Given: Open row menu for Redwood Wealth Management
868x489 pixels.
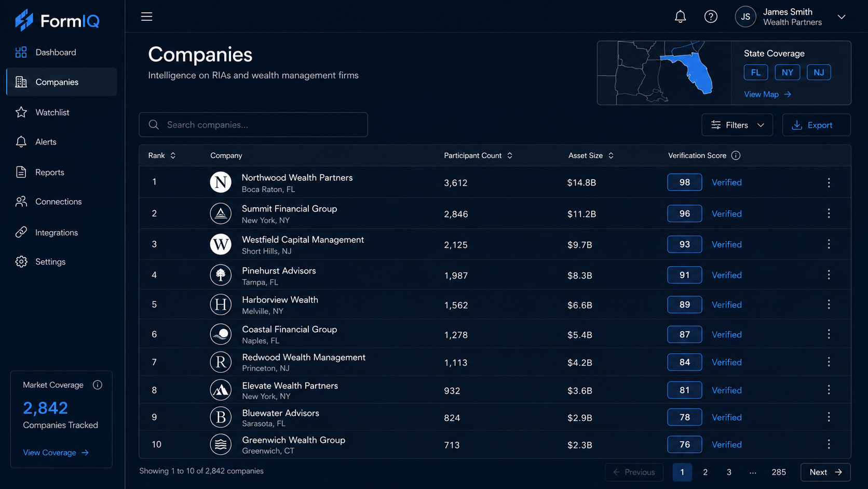Looking at the screenshot, I should [829, 362].
